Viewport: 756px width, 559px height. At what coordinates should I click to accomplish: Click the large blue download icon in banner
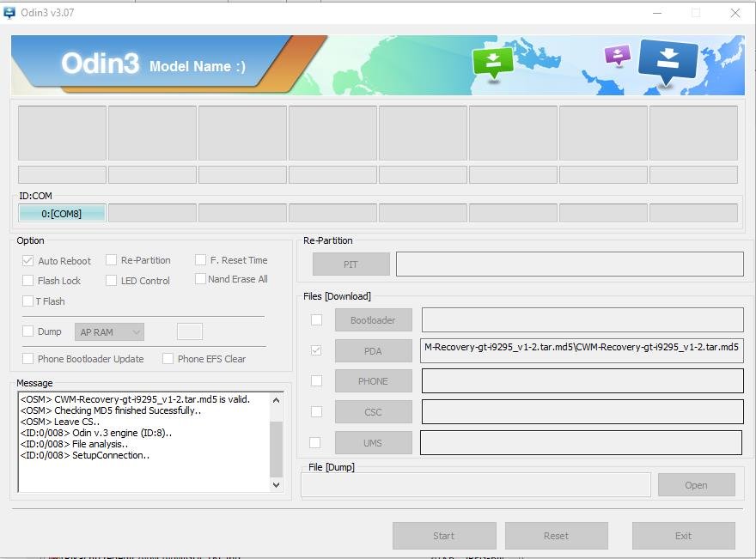click(668, 62)
